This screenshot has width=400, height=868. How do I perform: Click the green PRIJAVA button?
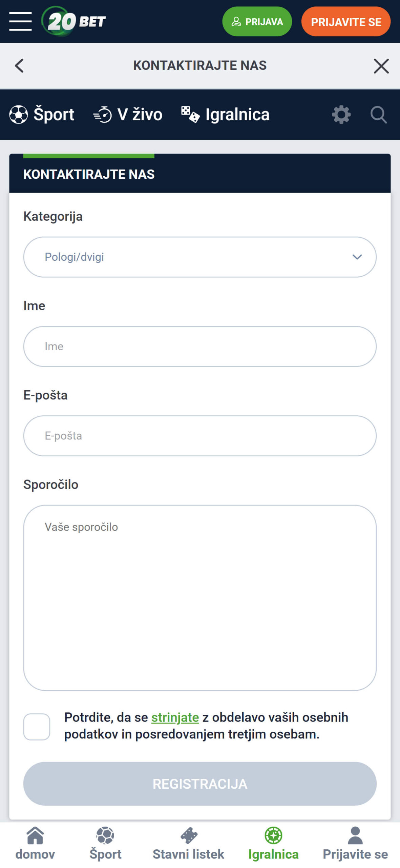[257, 21]
